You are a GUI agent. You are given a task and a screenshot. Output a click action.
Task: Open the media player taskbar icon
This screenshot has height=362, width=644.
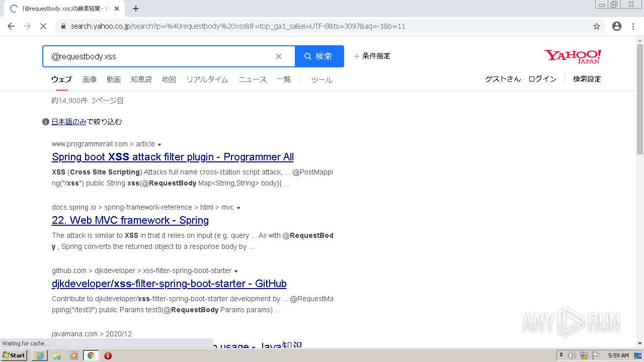(x=74, y=355)
